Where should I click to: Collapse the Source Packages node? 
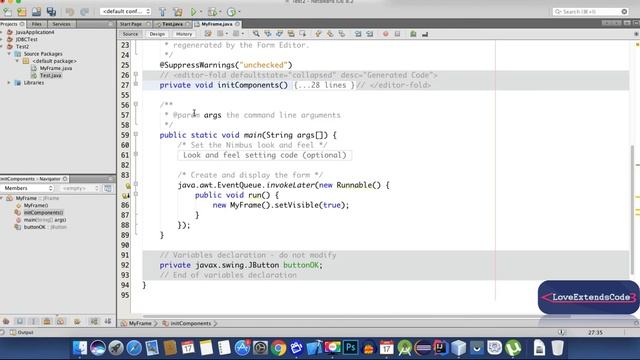coord(9,53)
